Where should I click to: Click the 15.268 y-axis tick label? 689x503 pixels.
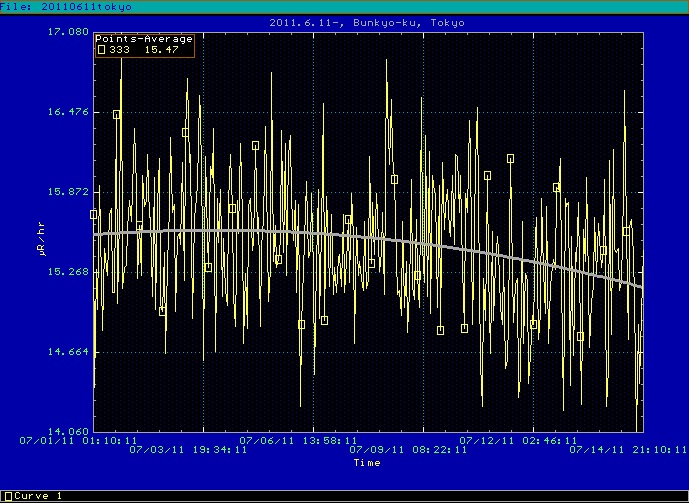[x=68, y=271]
